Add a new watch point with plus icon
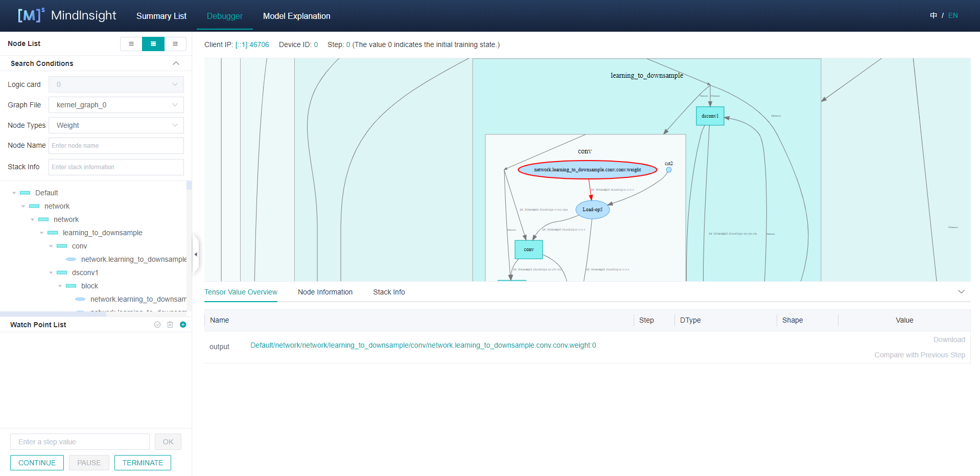Screen dimensions: 980x476 183,325
